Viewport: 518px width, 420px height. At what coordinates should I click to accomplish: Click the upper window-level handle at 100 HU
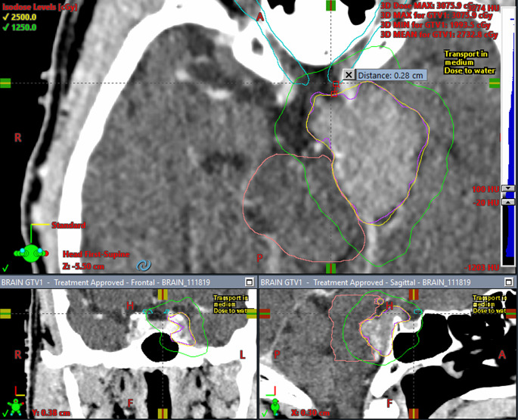point(508,188)
